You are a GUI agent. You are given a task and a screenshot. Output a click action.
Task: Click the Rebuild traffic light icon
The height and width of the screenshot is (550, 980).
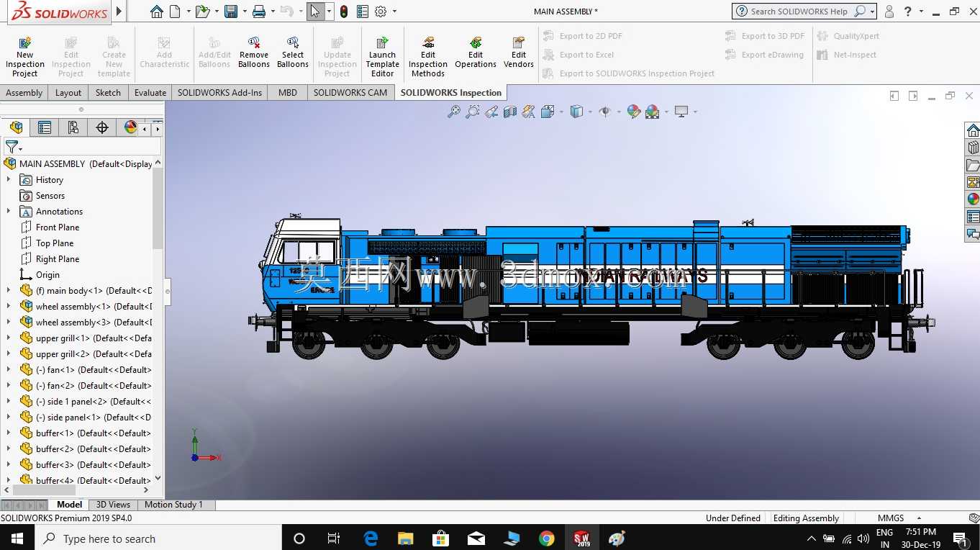[344, 12]
